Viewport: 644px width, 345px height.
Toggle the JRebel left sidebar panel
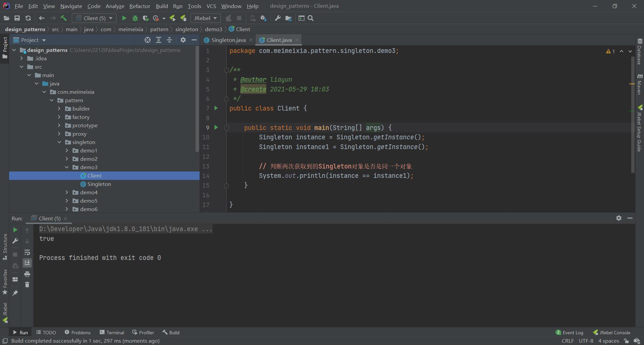(5, 313)
